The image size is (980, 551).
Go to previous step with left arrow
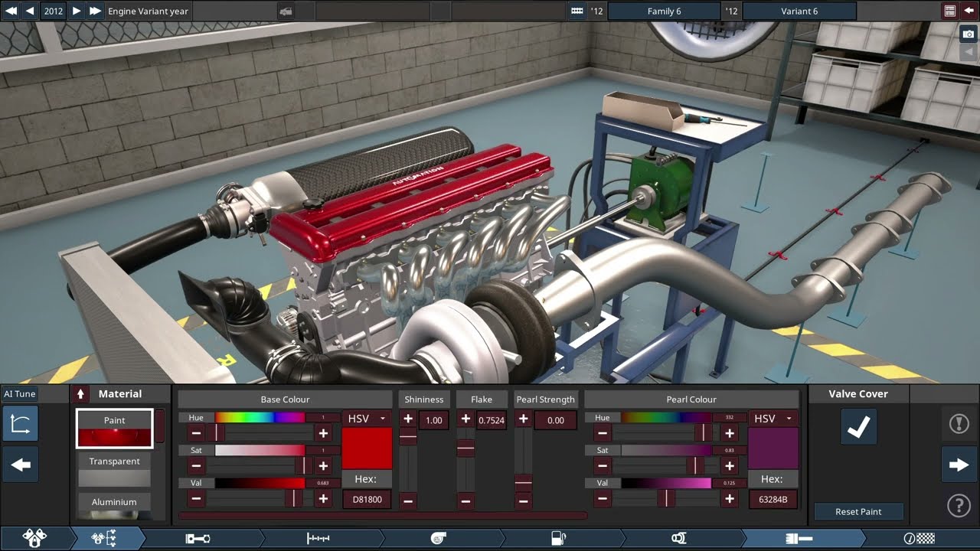click(21, 465)
